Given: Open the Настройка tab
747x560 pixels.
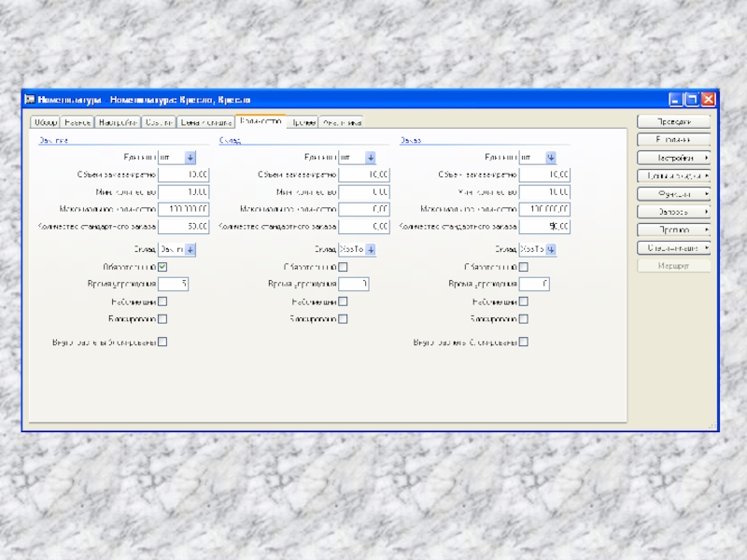Looking at the screenshot, I should pos(118,122).
